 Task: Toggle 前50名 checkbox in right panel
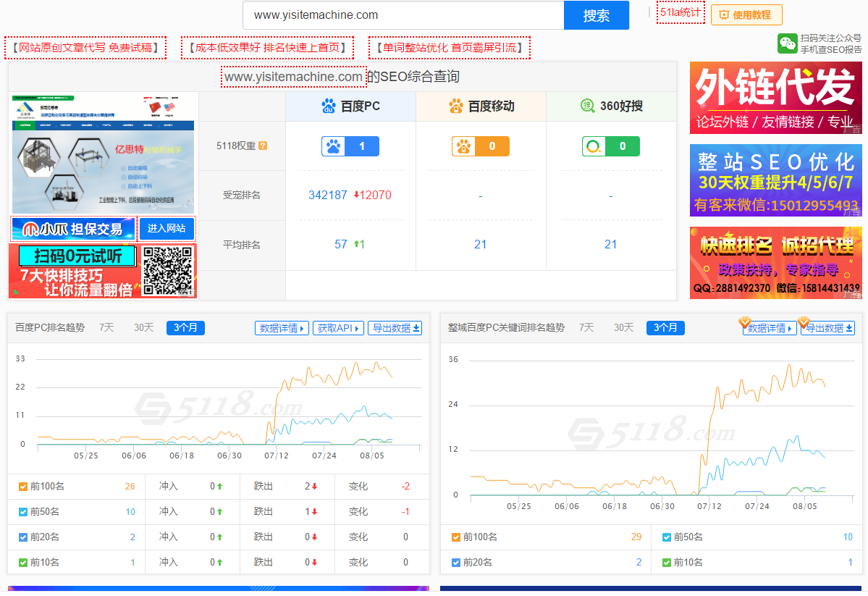[x=667, y=537]
